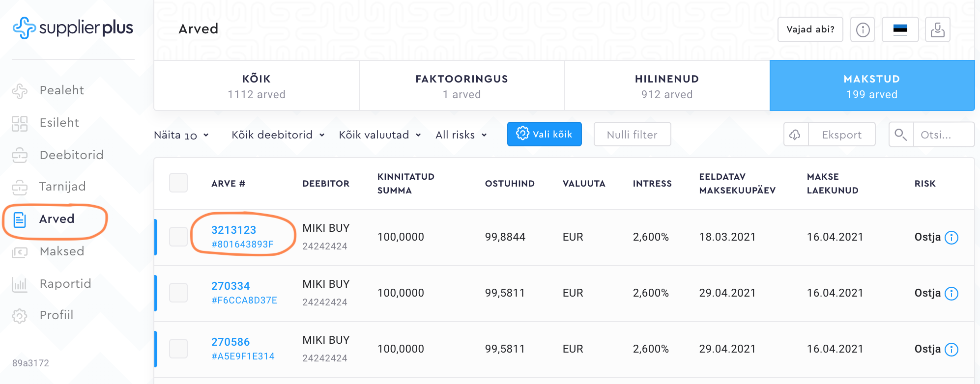
Task: Expand the Näita 10 rows dropdown
Action: [181, 135]
